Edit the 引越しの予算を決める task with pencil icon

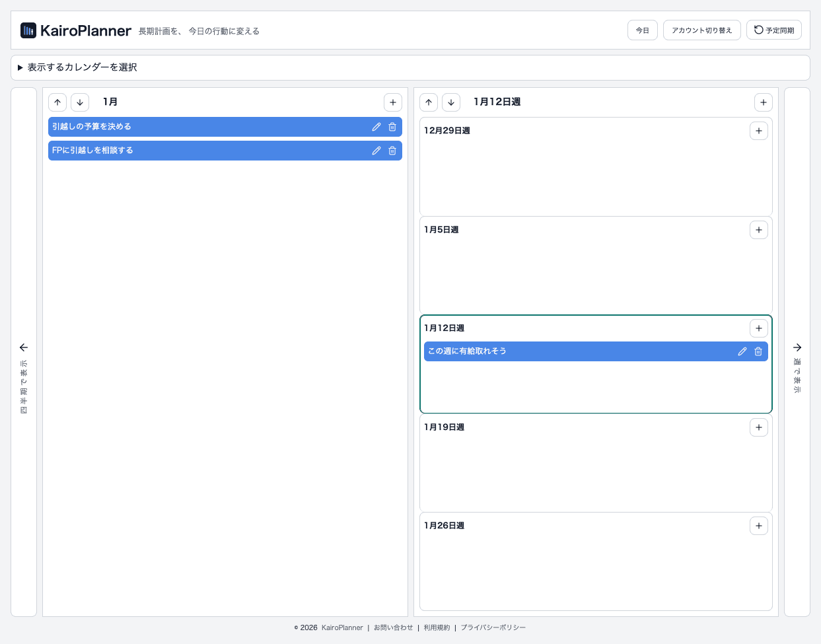[376, 126]
